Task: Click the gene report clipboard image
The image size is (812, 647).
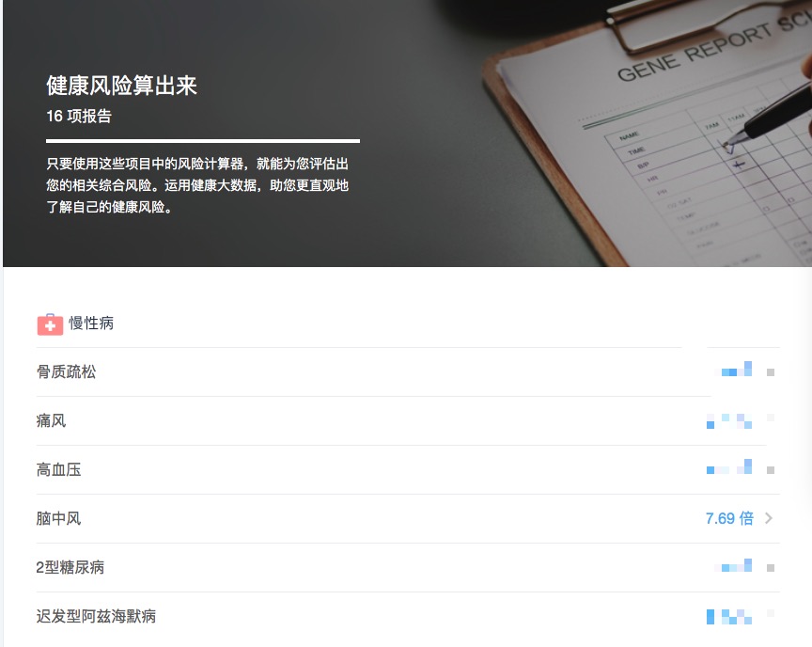Action: 648,134
